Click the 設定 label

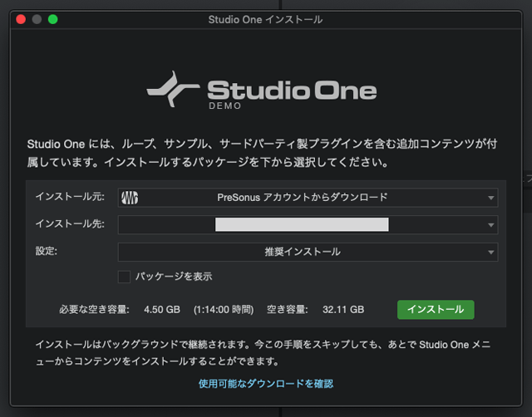47,251
